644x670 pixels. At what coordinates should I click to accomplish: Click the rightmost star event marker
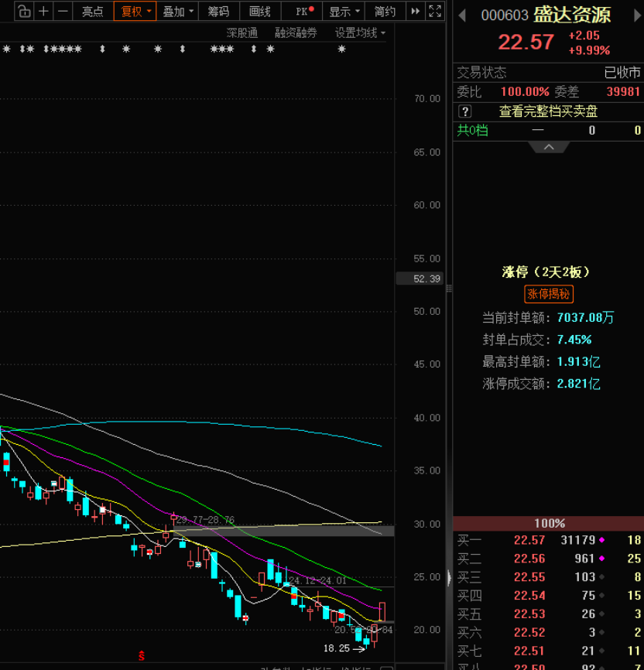tap(341, 50)
